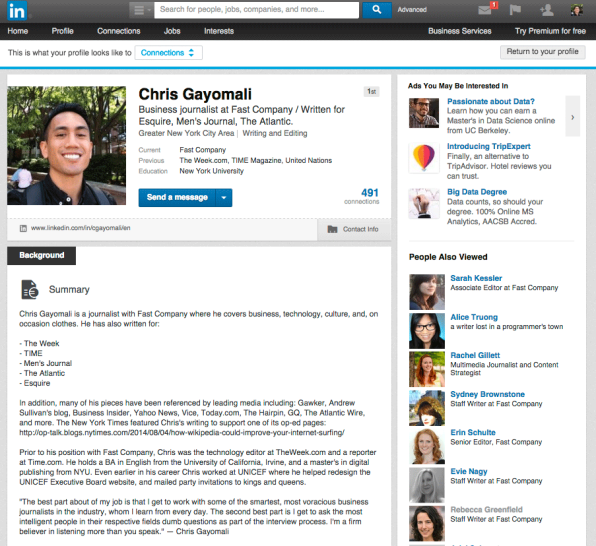Open Evie Nagy's name link
Viewport: 596px width, 546px height.
[x=469, y=471]
